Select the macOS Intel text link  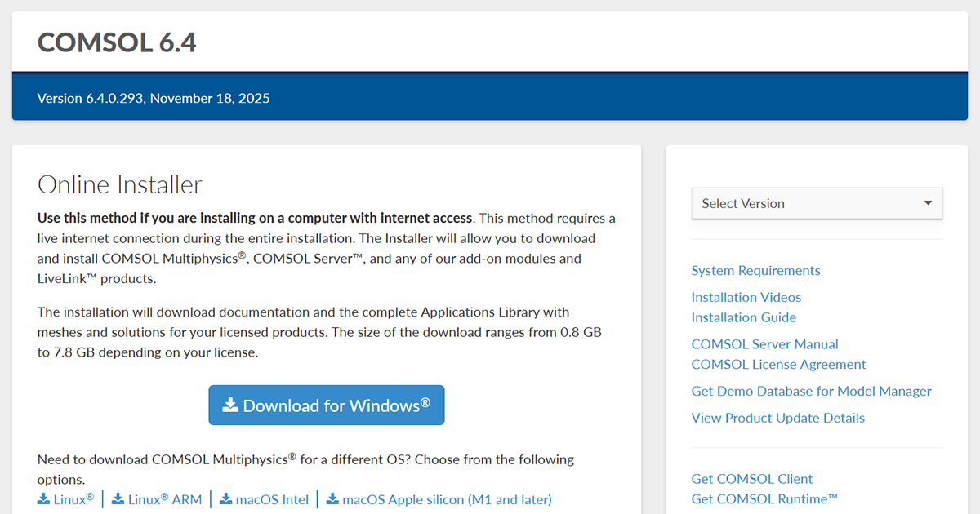[272, 499]
